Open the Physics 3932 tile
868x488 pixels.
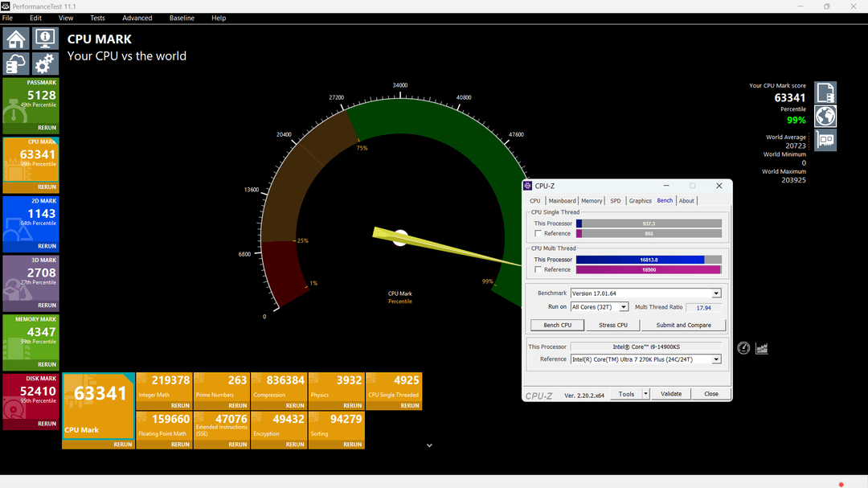(x=337, y=387)
